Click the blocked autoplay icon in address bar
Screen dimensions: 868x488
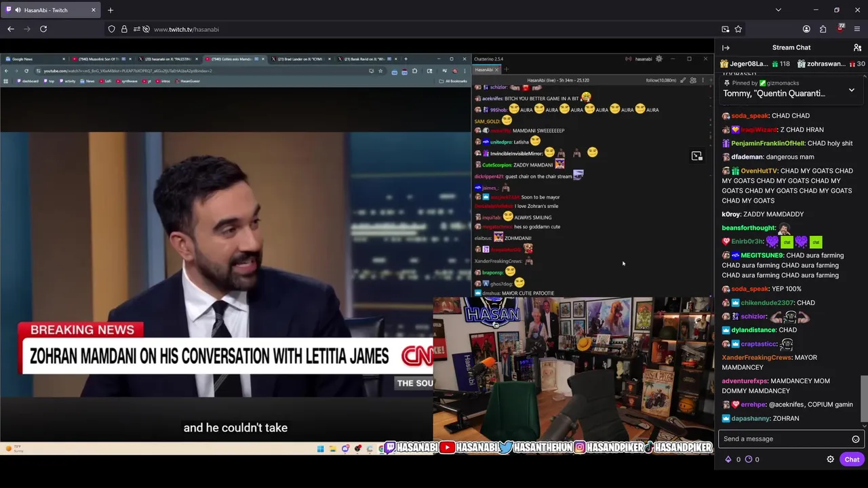146,29
